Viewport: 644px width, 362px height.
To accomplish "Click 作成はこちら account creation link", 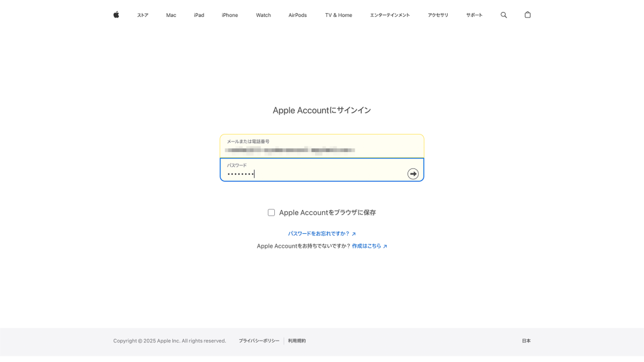I will point(367,246).
